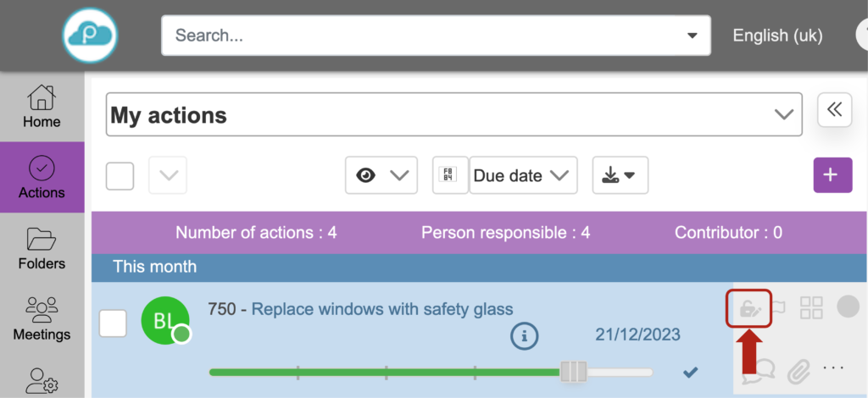
Task: Open Folders in the sidebar
Action: point(42,249)
